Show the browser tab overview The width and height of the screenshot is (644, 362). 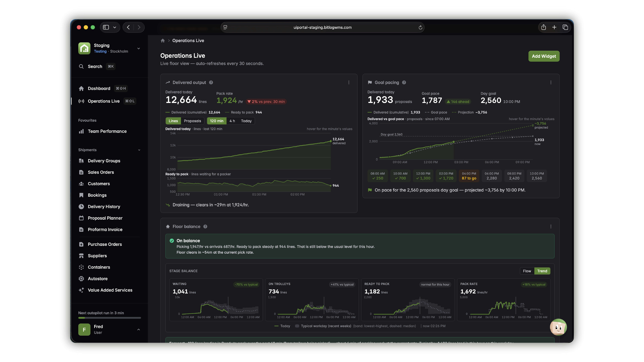pyautogui.click(x=565, y=27)
